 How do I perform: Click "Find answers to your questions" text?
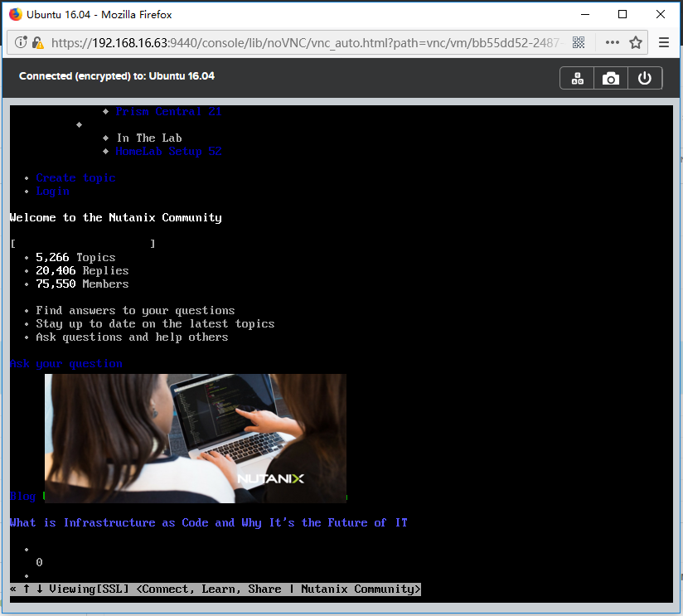[x=135, y=311]
